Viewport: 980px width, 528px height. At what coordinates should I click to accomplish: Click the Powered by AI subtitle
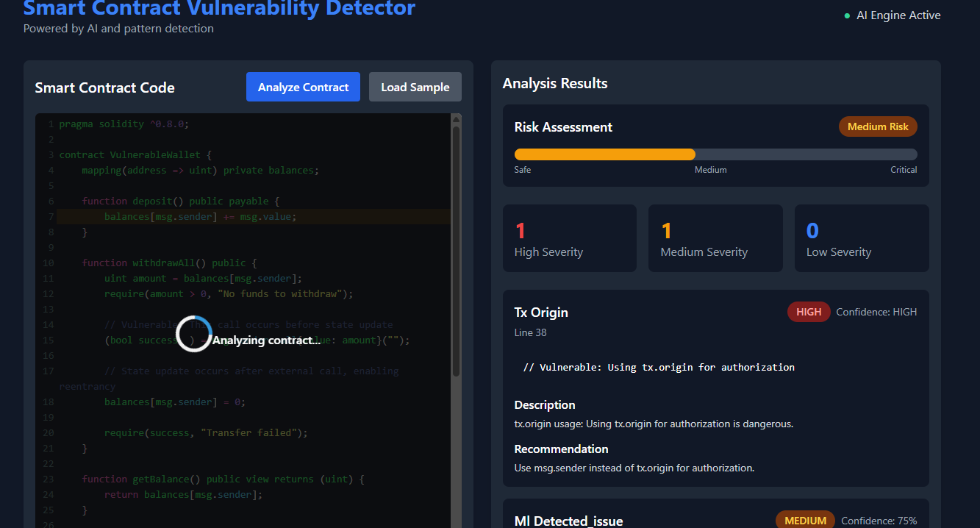118,29
